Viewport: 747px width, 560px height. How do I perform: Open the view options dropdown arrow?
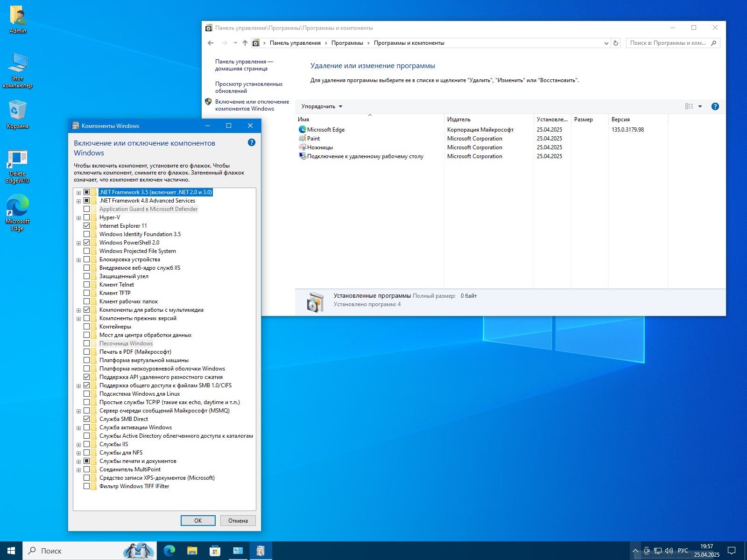700,106
